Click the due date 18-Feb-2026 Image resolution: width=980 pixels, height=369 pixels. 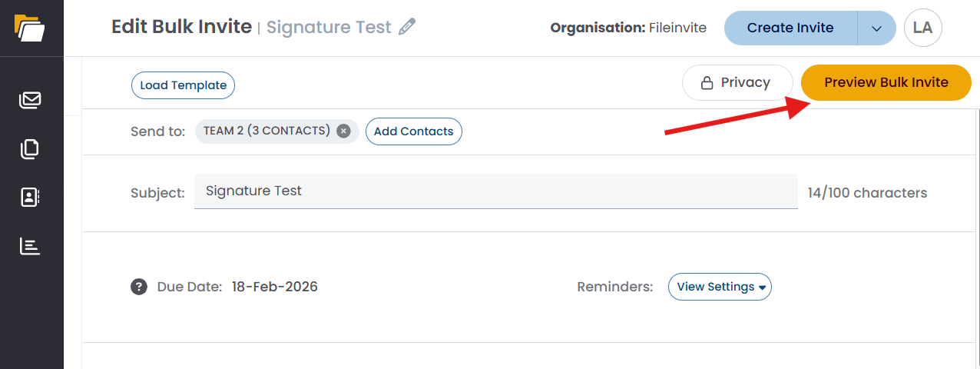point(275,287)
